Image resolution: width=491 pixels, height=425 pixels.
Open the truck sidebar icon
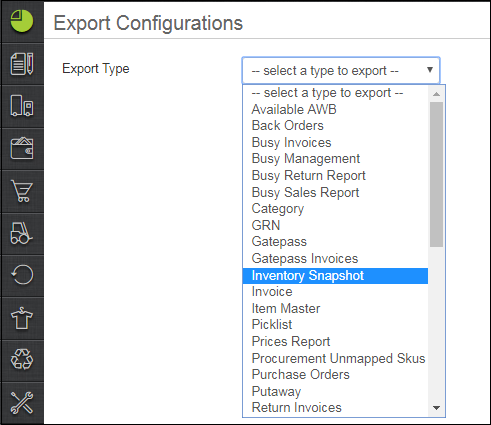click(x=22, y=106)
